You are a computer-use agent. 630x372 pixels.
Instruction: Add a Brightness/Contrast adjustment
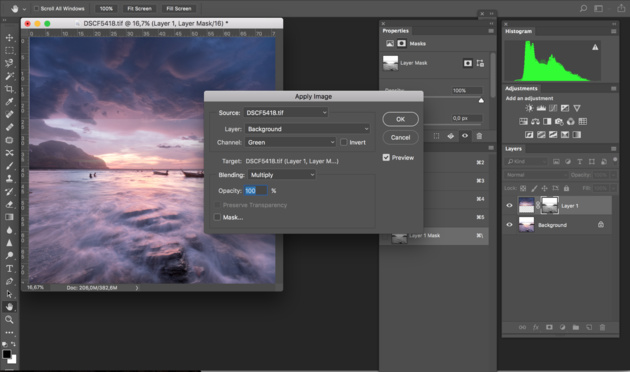click(529, 108)
